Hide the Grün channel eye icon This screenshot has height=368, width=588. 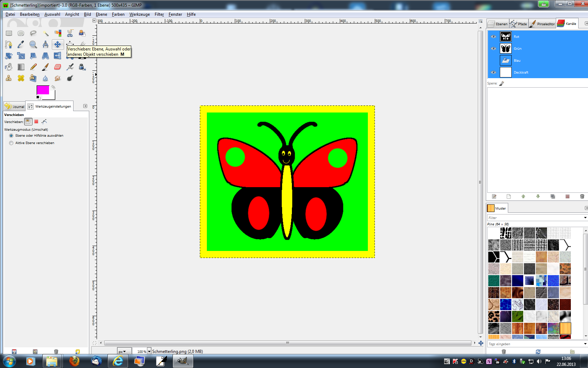[493, 48]
